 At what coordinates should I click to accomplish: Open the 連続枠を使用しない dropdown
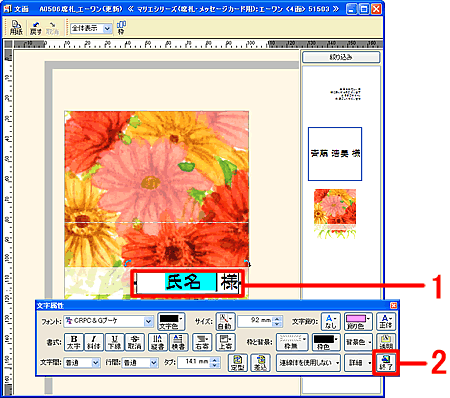click(x=308, y=363)
